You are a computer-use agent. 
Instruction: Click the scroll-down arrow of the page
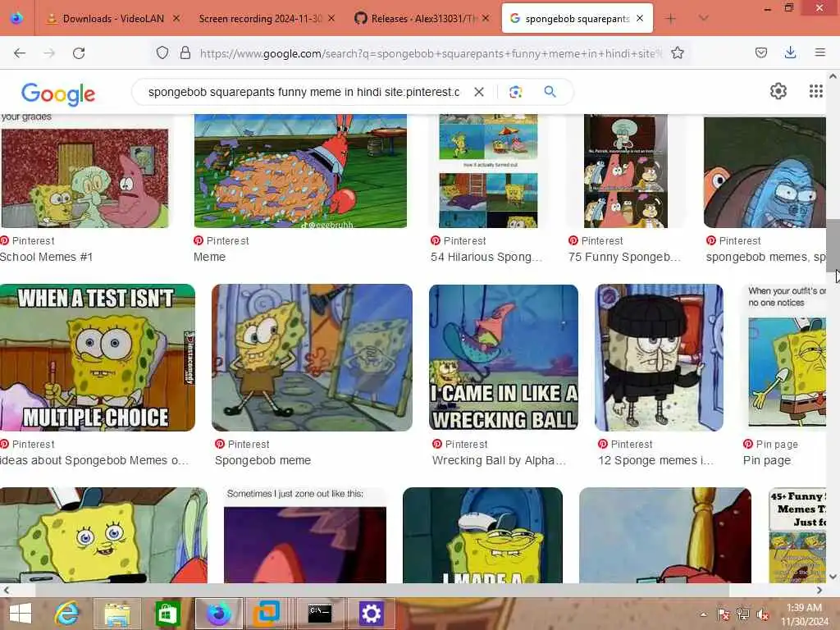pyautogui.click(x=833, y=577)
